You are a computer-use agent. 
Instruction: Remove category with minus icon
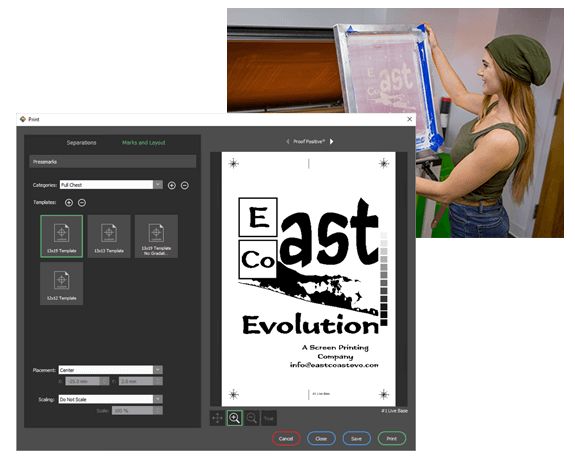(x=185, y=185)
